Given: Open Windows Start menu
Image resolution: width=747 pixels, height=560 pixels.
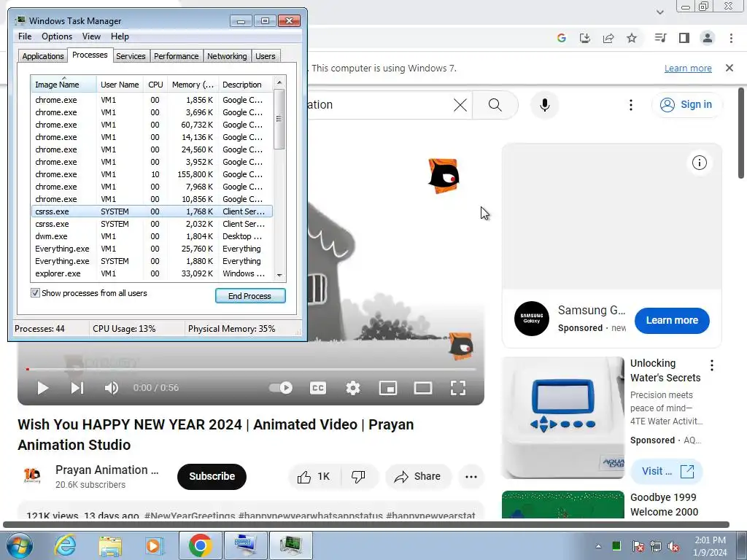Looking at the screenshot, I should click(19, 545).
